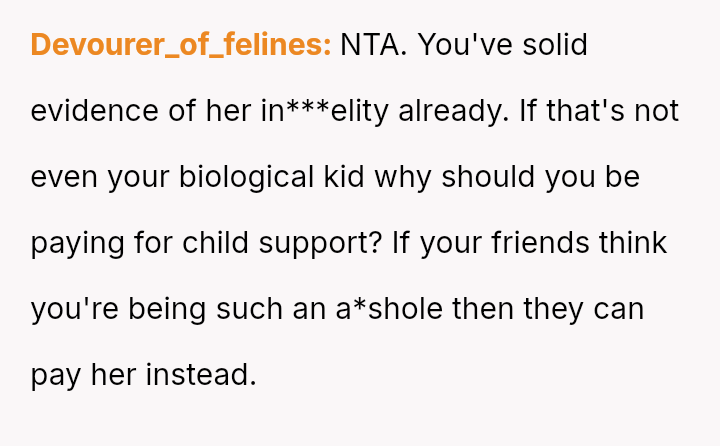The image size is (720, 446).
Task: Click the word 'instead.' at comment end
Action: point(201,374)
